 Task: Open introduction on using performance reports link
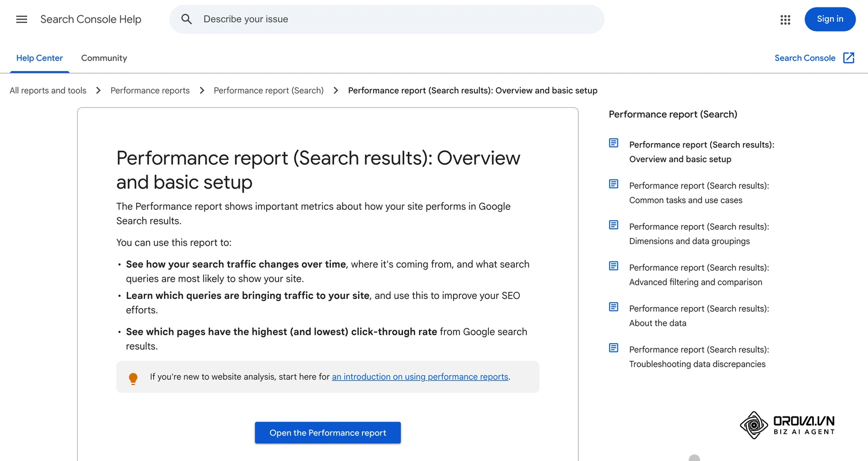pos(420,377)
